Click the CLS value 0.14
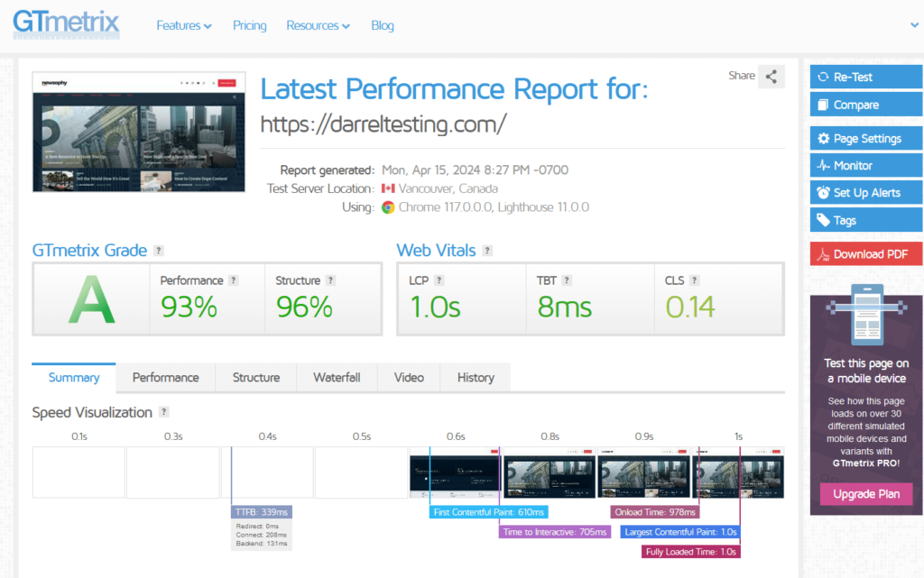924x578 pixels. 690,307
